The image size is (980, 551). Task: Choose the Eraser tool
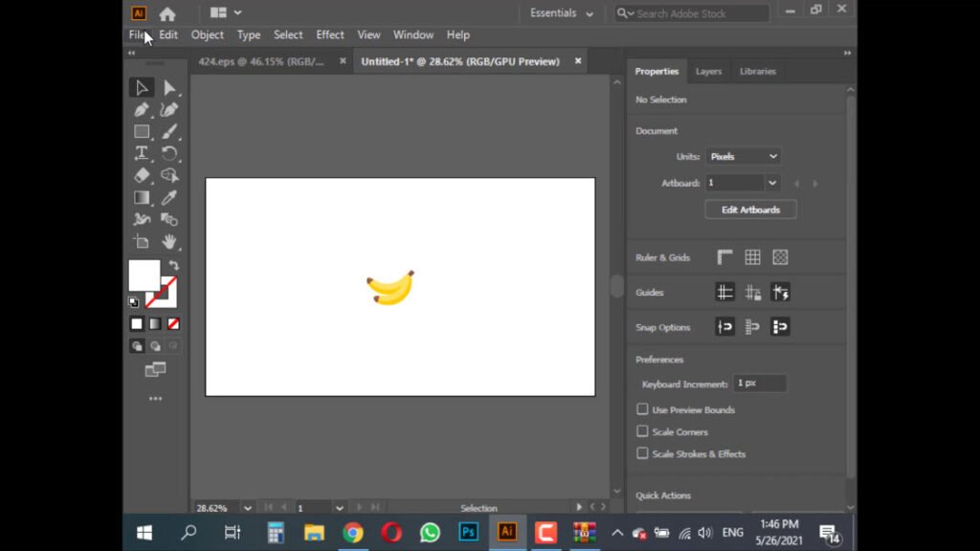(142, 176)
